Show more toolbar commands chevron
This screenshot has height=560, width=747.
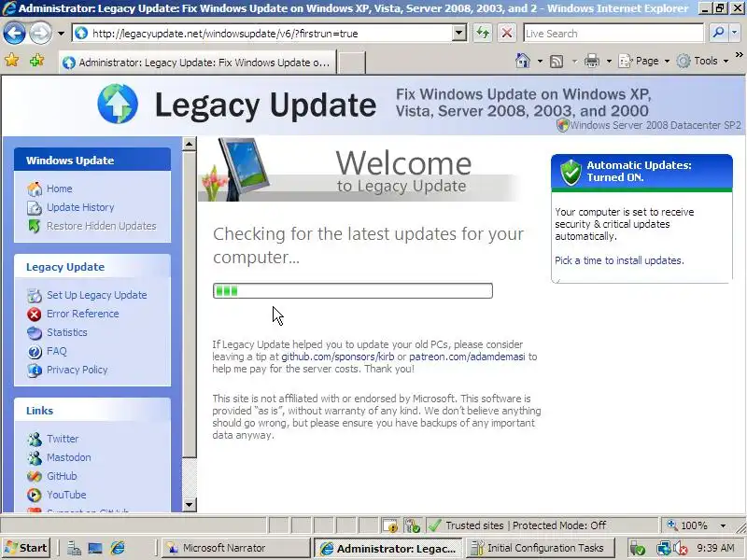[x=739, y=55]
